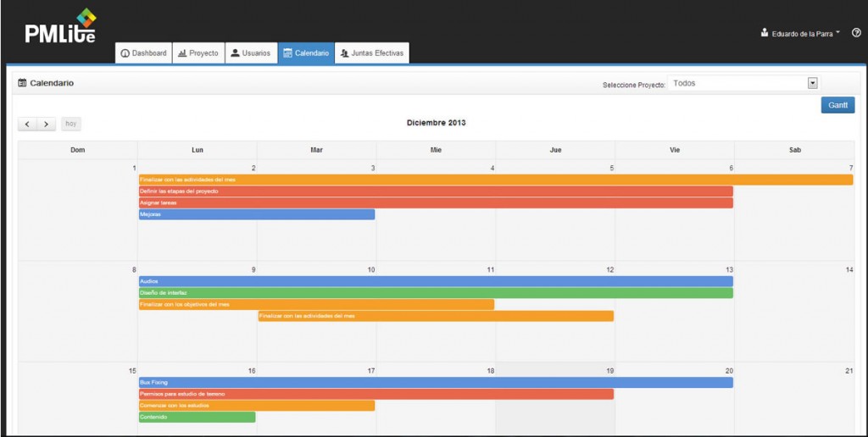This screenshot has height=437, width=868.
Task: Select day 21 in the calendar
Action: [795, 399]
